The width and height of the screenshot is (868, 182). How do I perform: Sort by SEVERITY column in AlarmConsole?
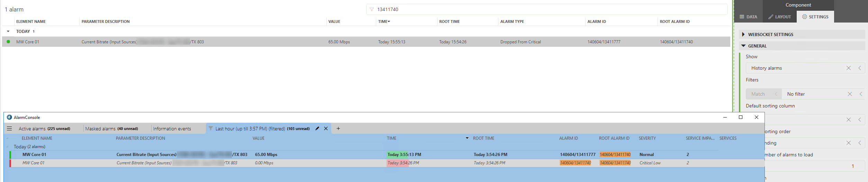pos(647,138)
